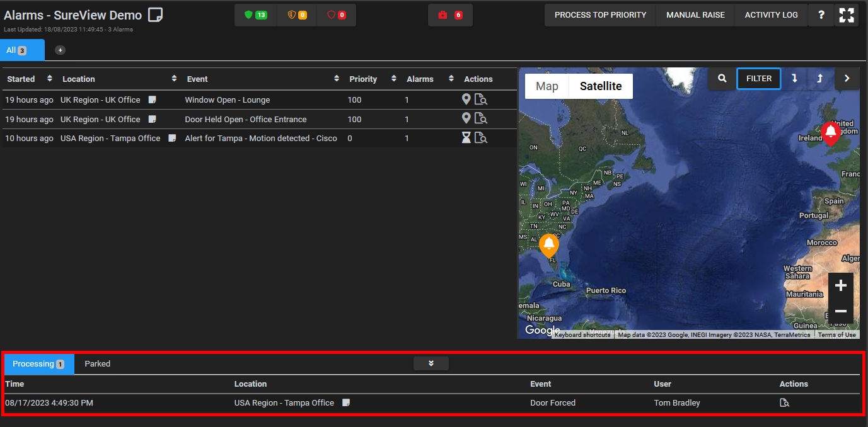868x427 pixels.
Task: Select the Window Open - Lounge event text
Action: tap(228, 100)
